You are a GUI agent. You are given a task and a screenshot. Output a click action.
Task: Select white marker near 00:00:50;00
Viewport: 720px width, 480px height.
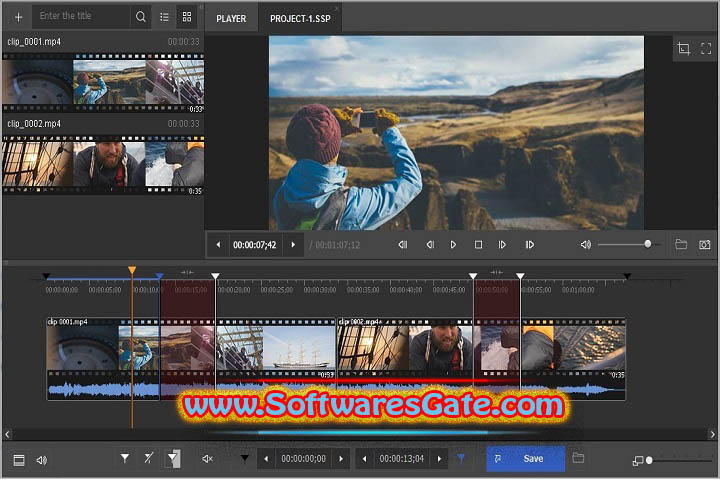point(473,276)
